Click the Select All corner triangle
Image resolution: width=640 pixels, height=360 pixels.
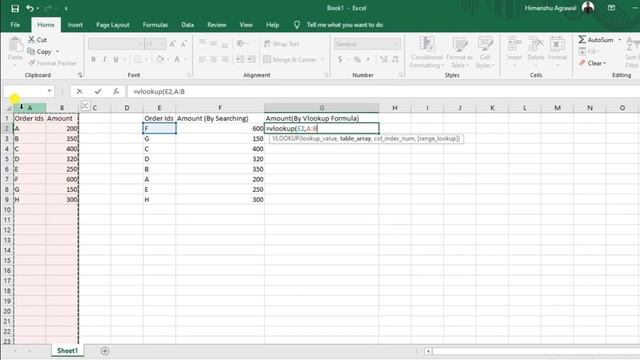coord(8,108)
